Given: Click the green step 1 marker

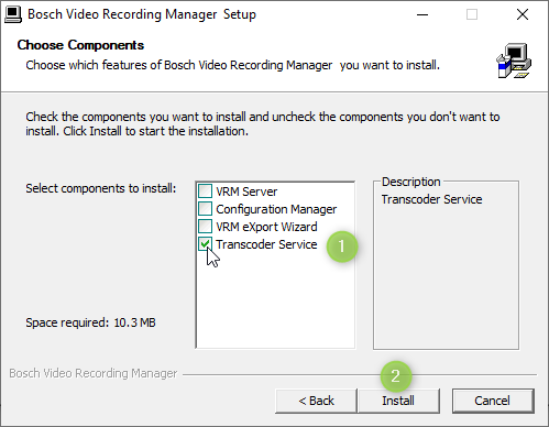Looking at the screenshot, I should pyautogui.click(x=342, y=246).
